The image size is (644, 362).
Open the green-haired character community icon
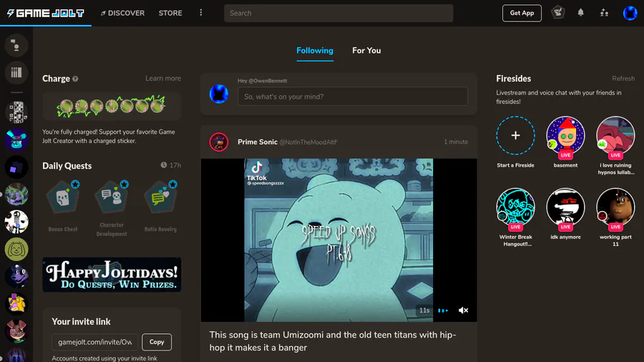coord(16,194)
